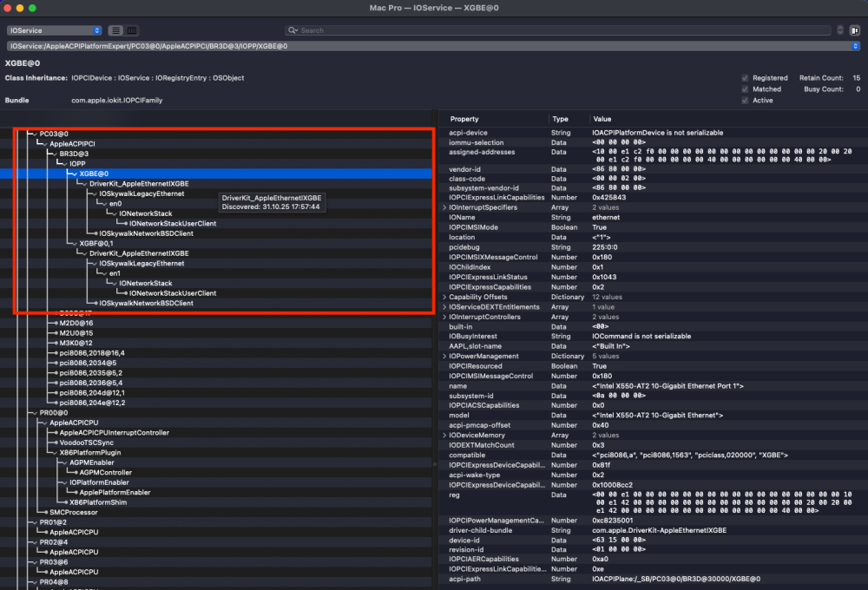This screenshot has width=868, height=590.
Task: Select the class-code property row
Action: [x=654, y=179]
